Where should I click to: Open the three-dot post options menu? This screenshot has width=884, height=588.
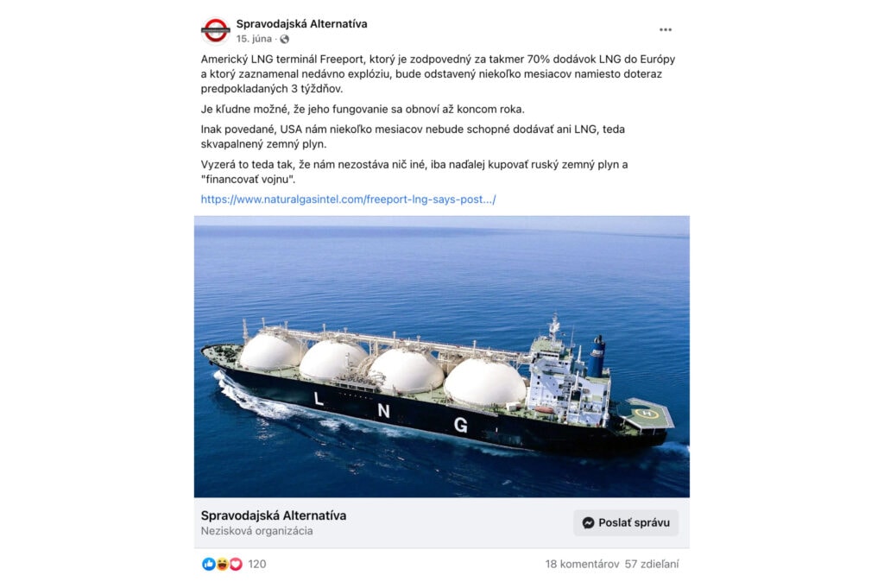coord(666,30)
